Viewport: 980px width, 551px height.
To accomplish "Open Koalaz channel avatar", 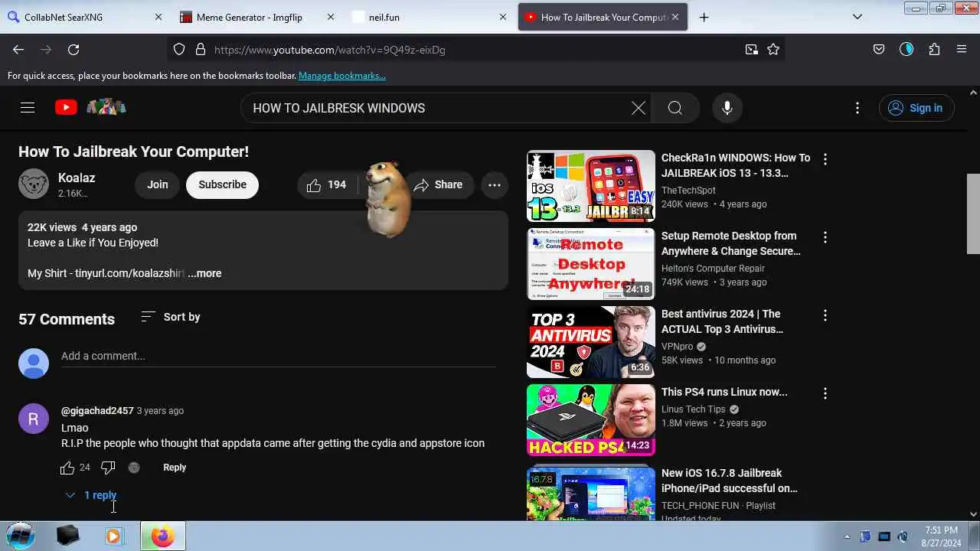I will pyautogui.click(x=34, y=184).
